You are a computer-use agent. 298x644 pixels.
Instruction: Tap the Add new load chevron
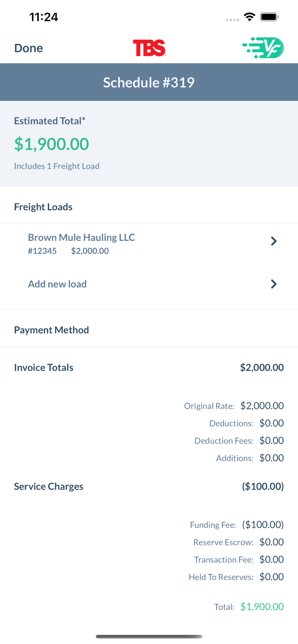[x=273, y=284]
